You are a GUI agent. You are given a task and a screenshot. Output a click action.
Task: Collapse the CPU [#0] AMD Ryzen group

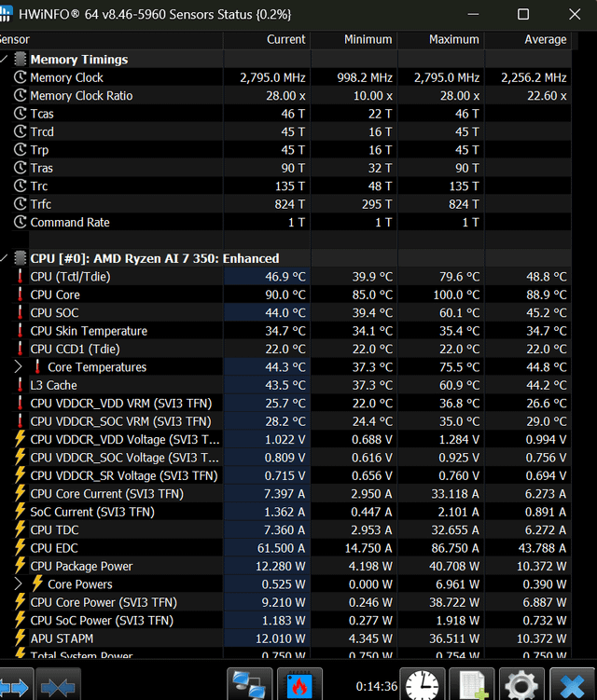[4, 258]
